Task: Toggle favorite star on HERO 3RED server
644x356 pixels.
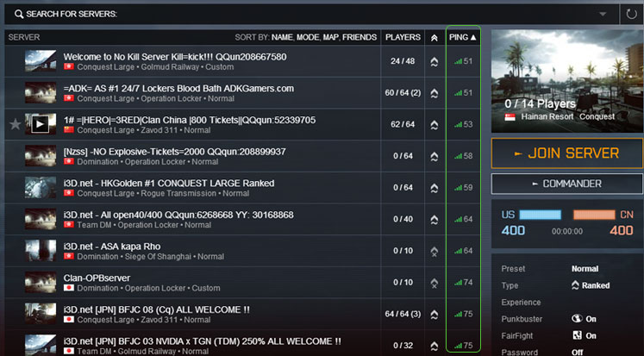Action: (16, 124)
